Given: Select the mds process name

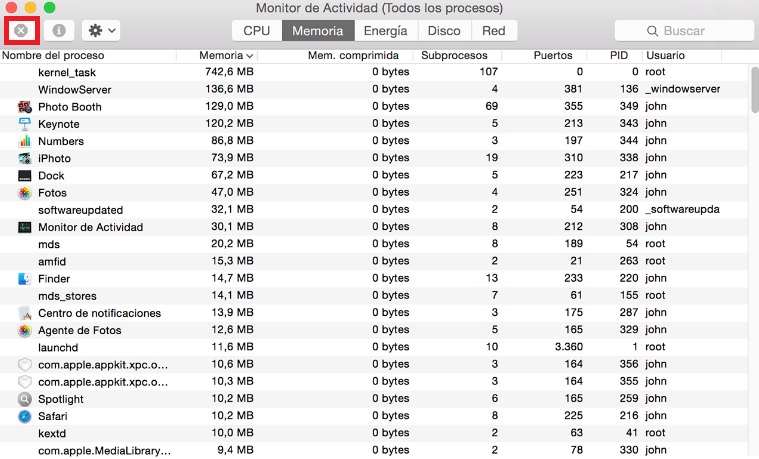Looking at the screenshot, I should [x=49, y=245].
